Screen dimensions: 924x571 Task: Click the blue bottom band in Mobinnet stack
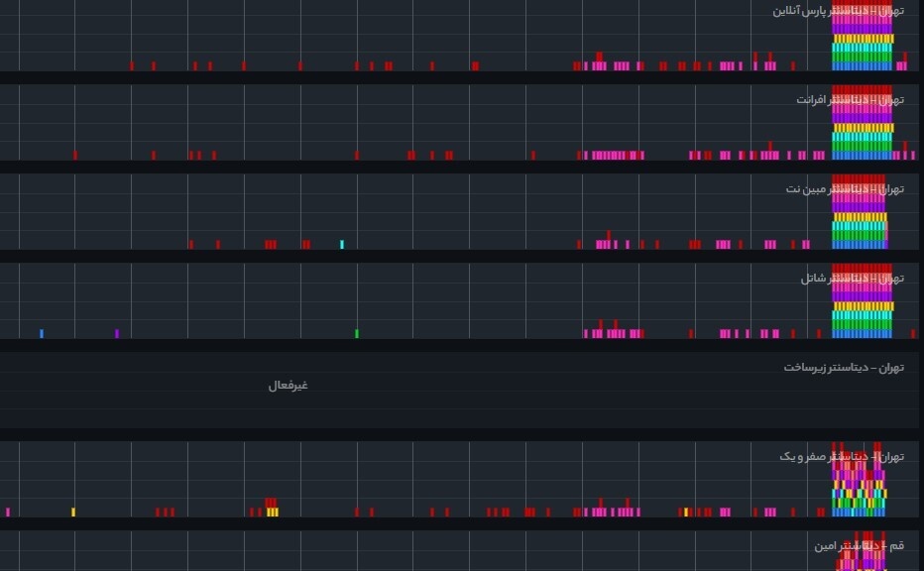859,244
